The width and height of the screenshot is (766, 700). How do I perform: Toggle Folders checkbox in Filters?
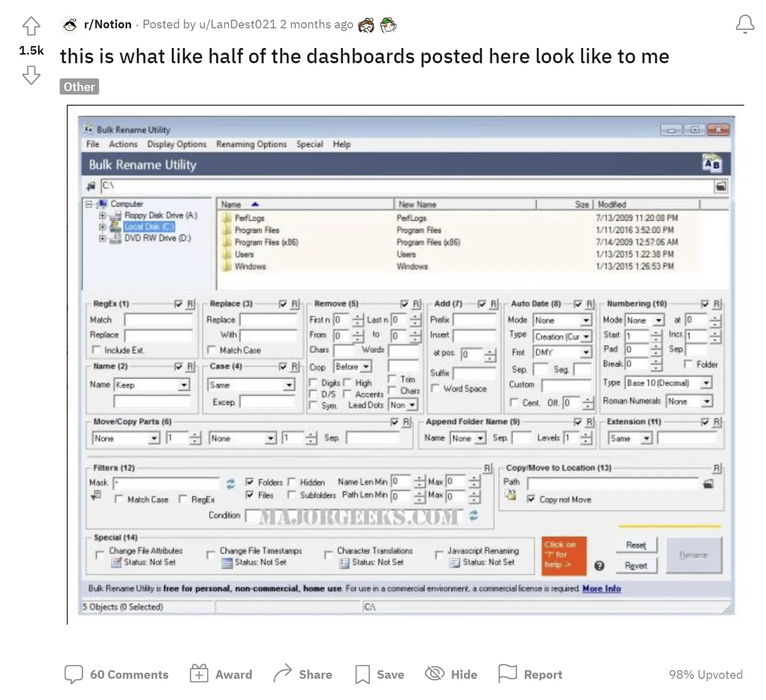(249, 482)
